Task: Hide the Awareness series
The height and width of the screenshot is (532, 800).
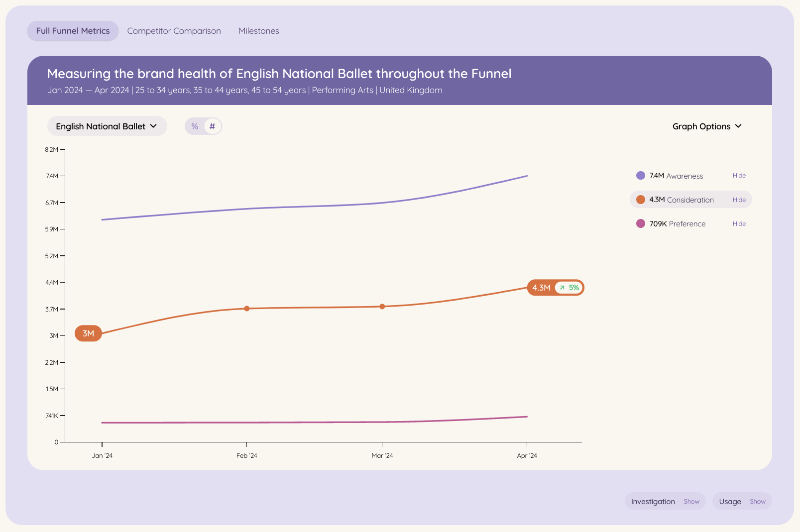Action: (x=739, y=176)
